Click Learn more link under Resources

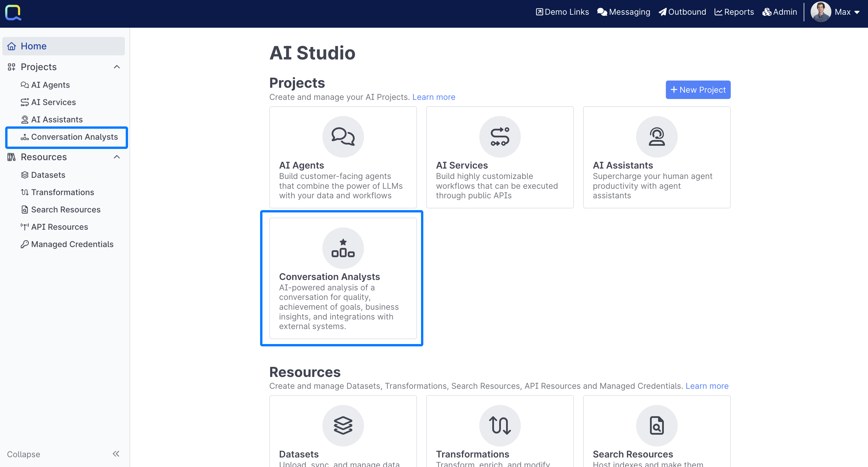click(x=707, y=386)
